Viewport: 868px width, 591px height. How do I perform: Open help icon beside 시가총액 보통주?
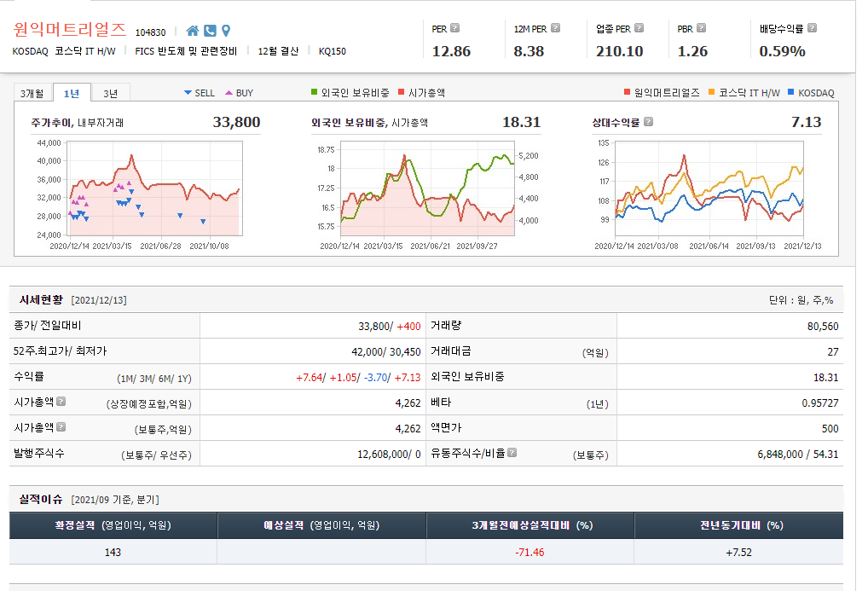pyautogui.click(x=61, y=426)
